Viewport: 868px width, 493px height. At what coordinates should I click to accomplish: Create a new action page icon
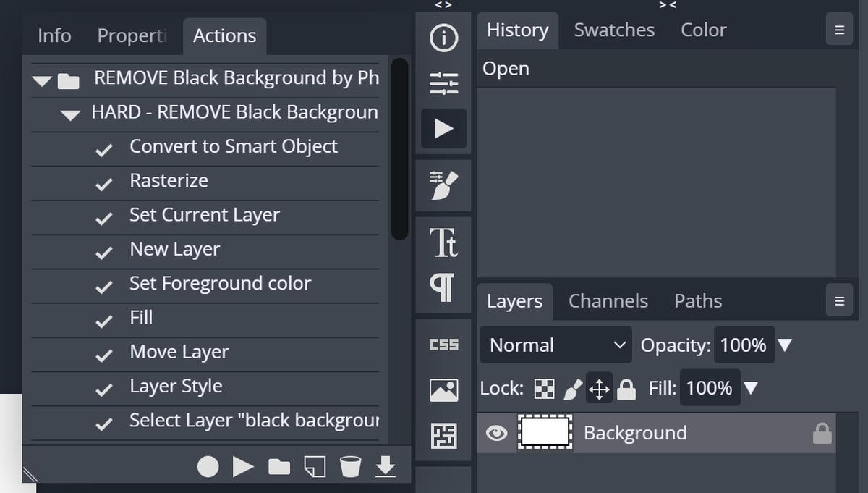(315, 467)
